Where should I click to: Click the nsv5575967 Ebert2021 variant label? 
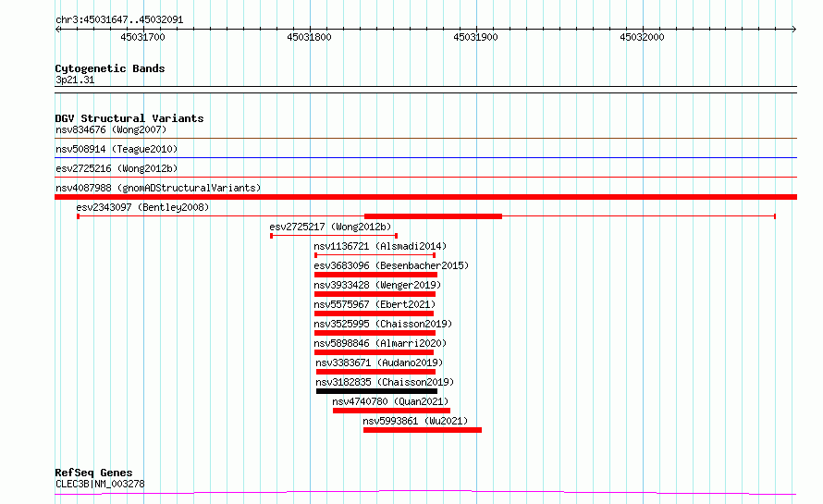point(375,304)
